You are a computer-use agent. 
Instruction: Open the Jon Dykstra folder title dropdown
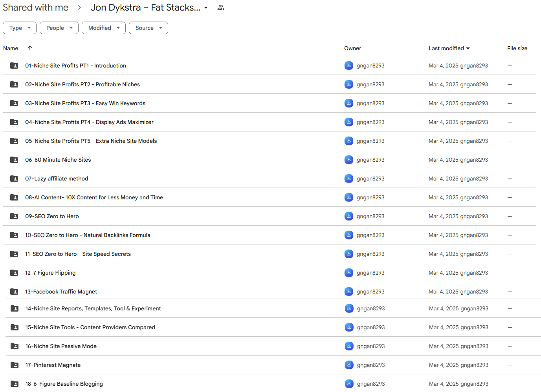click(206, 7)
